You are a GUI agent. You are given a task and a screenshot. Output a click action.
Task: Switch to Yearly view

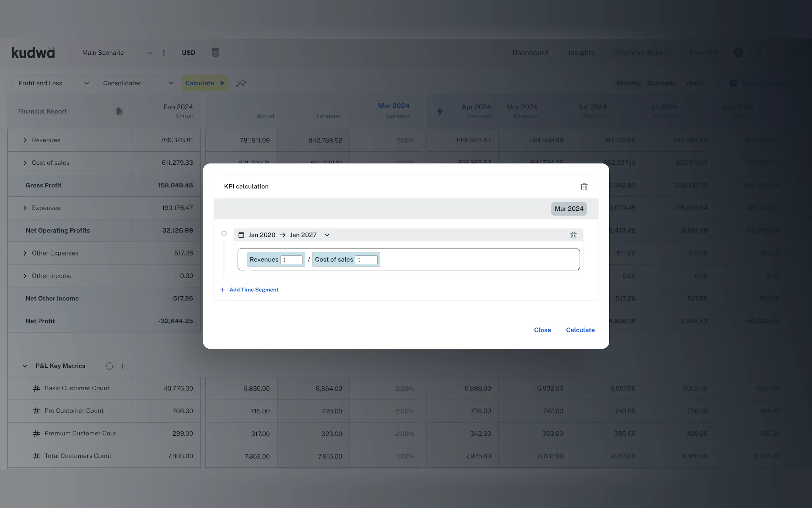point(694,83)
